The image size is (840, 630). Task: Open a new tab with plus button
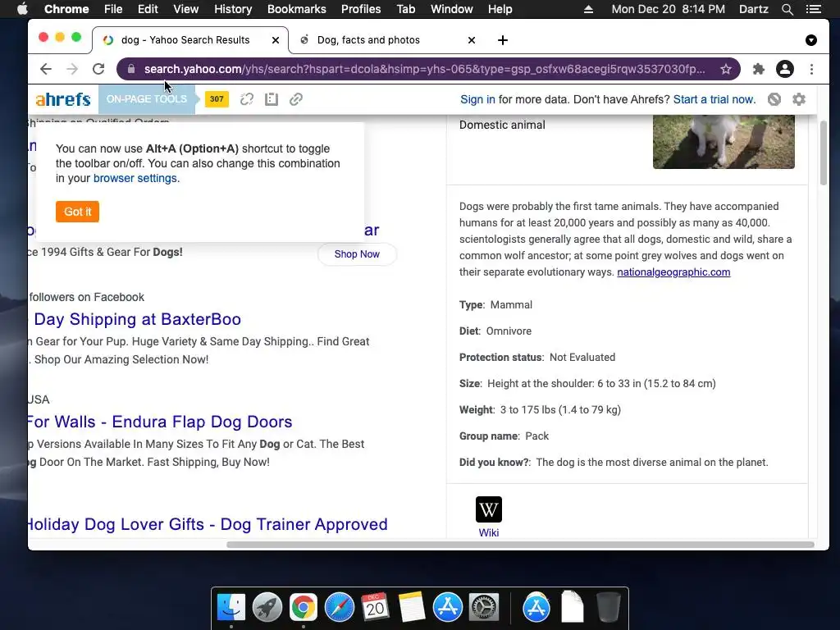point(503,40)
